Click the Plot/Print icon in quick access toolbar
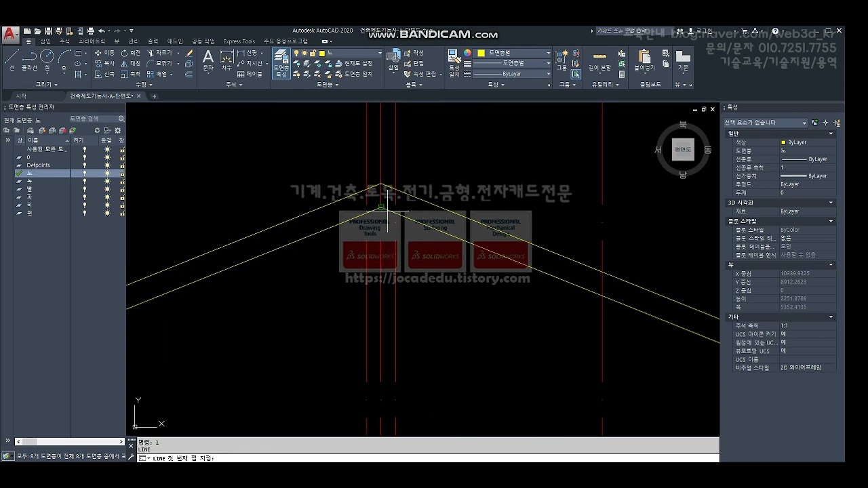 [91, 31]
